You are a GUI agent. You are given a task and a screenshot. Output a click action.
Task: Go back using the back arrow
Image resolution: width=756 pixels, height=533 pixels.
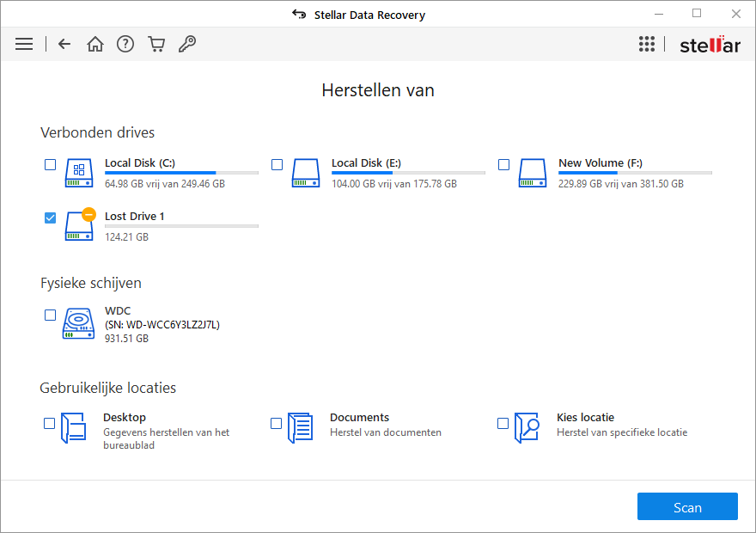tap(64, 44)
